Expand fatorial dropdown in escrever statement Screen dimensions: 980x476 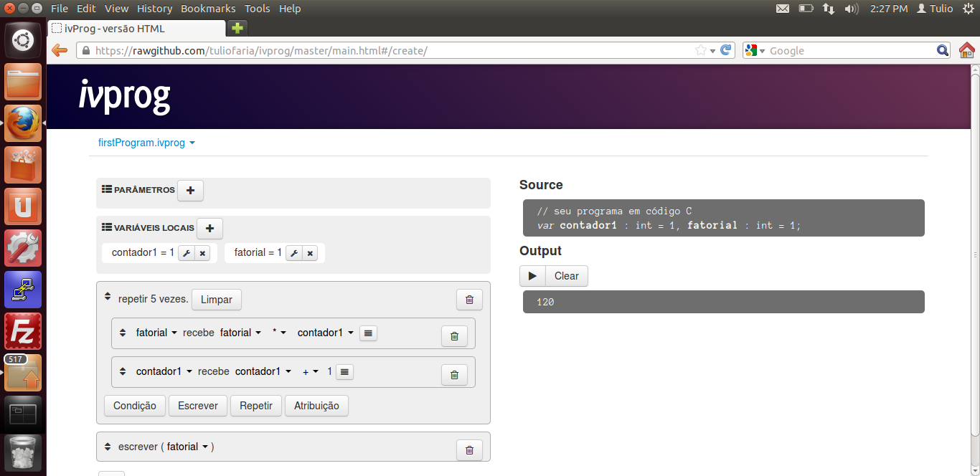pyautogui.click(x=187, y=447)
